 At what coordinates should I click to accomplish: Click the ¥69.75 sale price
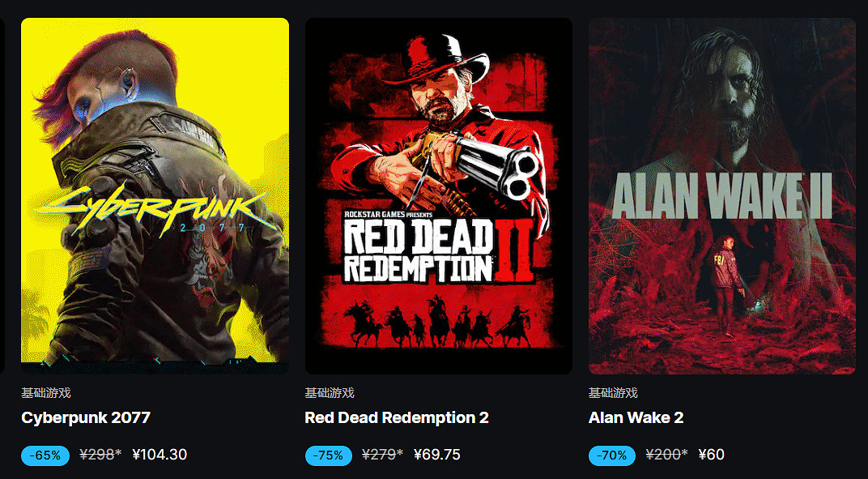point(436,455)
